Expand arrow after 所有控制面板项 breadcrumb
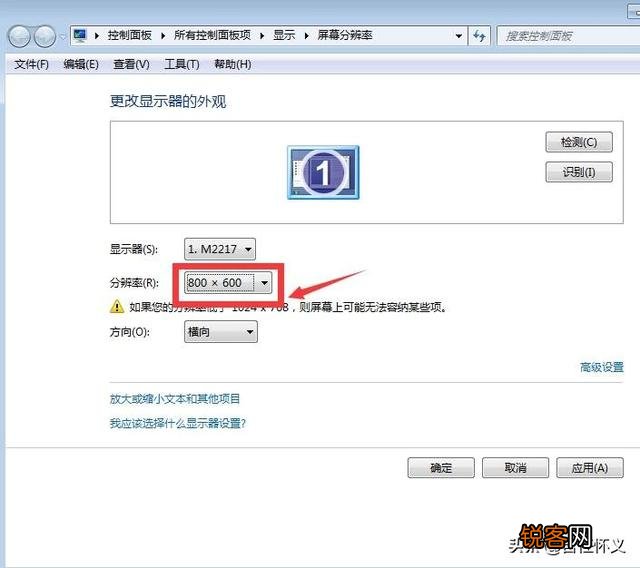This screenshot has width=640, height=568. click(x=262, y=36)
